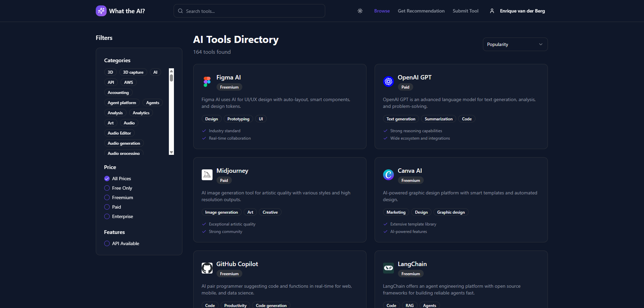The height and width of the screenshot is (308, 644).
Task: Click the Text generation tag on OpenAI GPT
Action: click(401, 119)
